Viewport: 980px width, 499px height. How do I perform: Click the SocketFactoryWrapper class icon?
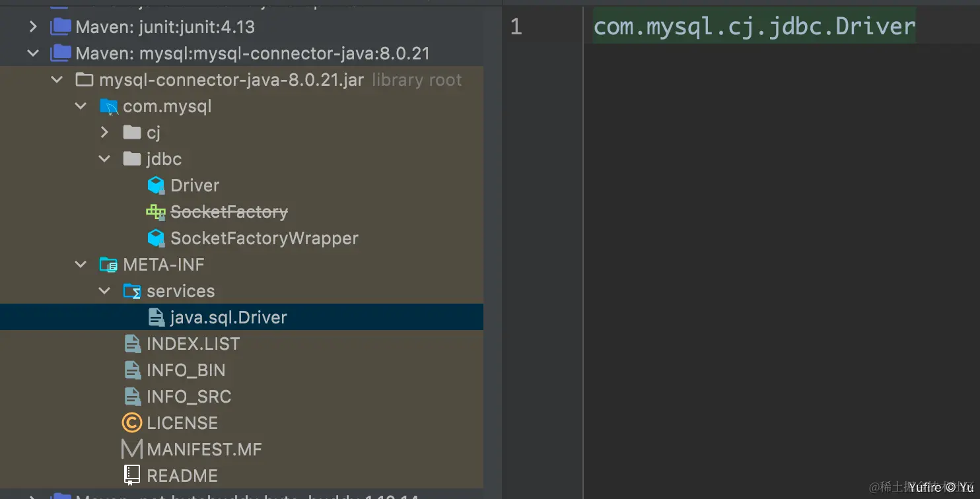tap(156, 238)
